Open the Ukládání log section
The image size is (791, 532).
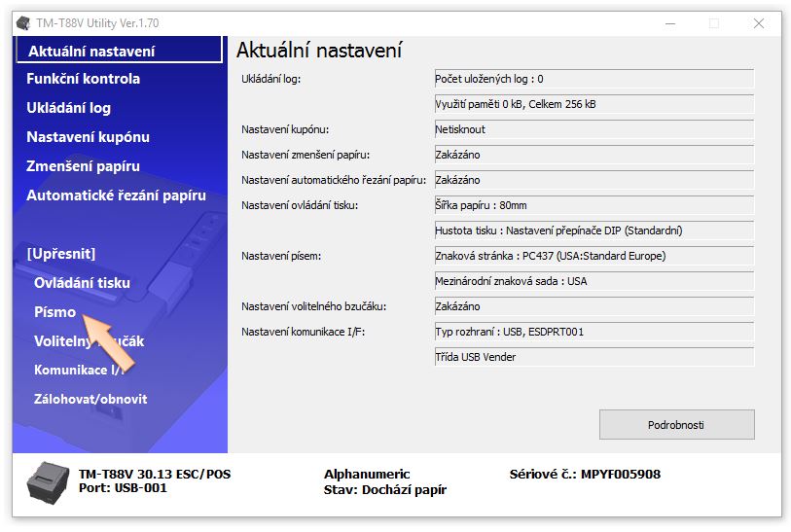pyautogui.click(x=68, y=108)
